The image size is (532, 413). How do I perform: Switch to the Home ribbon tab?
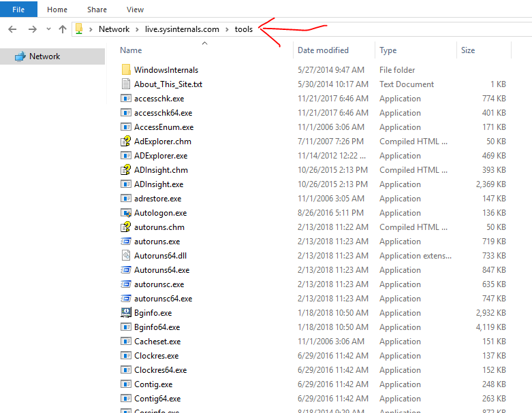tap(57, 10)
